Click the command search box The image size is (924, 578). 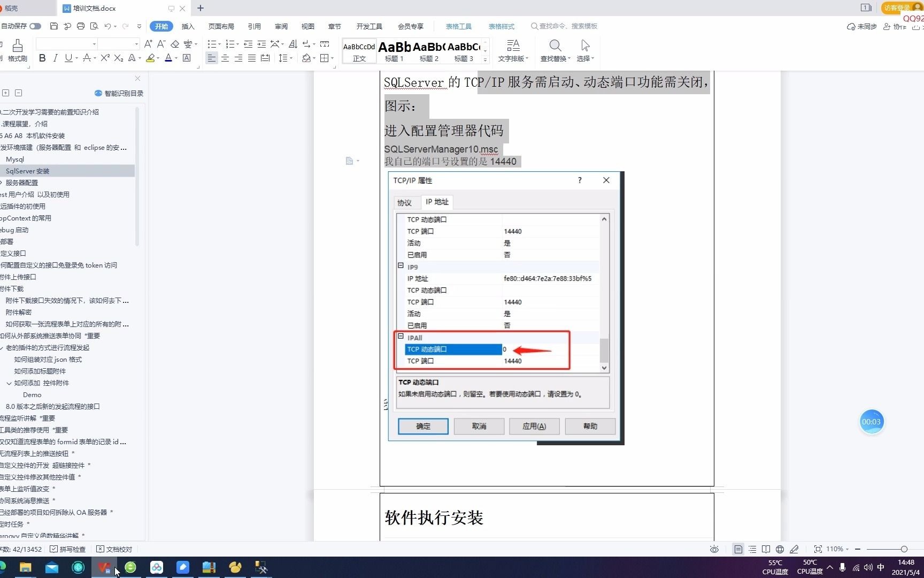[x=564, y=26]
